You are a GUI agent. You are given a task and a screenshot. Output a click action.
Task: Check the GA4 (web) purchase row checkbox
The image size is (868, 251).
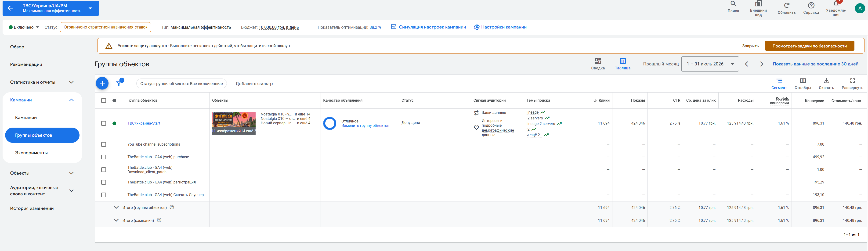(x=103, y=157)
